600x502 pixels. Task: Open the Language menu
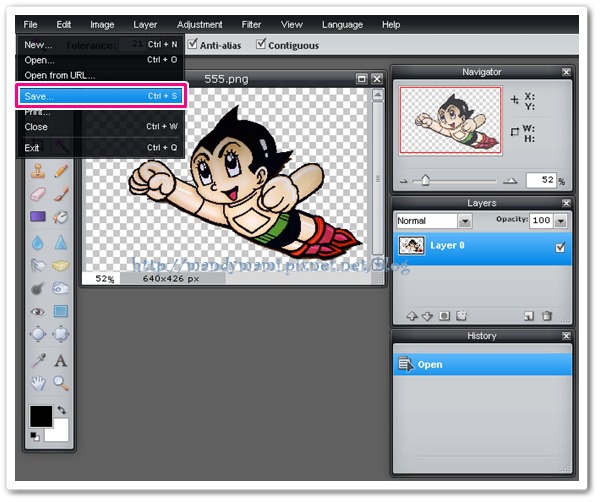click(x=342, y=24)
